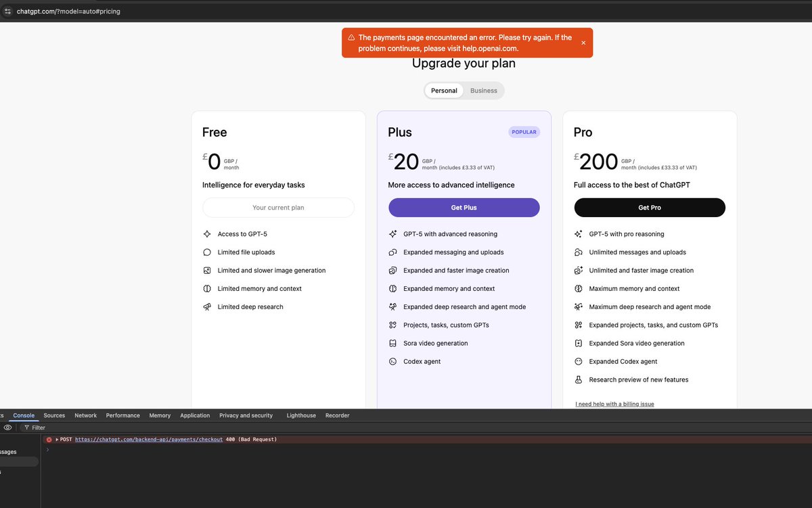This screenshot has height=508, width=812.
Task: Switch to the Console tab in DevTools
Action: [x=24, y=415]
